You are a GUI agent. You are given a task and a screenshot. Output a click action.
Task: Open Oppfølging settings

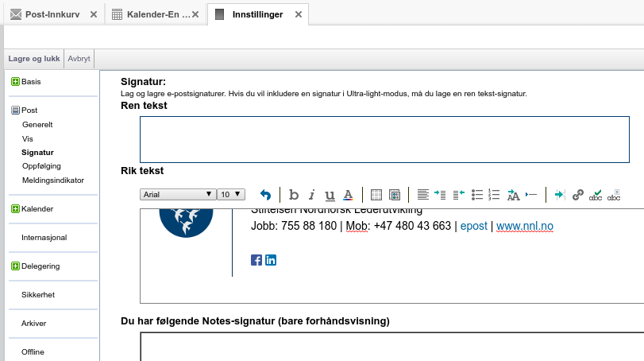click(x=41, y=166)
